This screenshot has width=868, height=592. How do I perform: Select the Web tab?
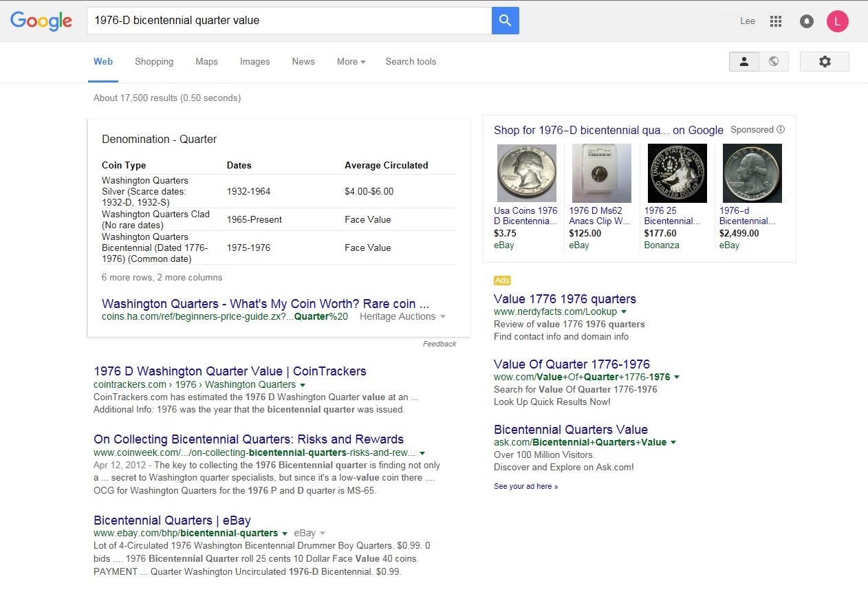tap(103, 62)
